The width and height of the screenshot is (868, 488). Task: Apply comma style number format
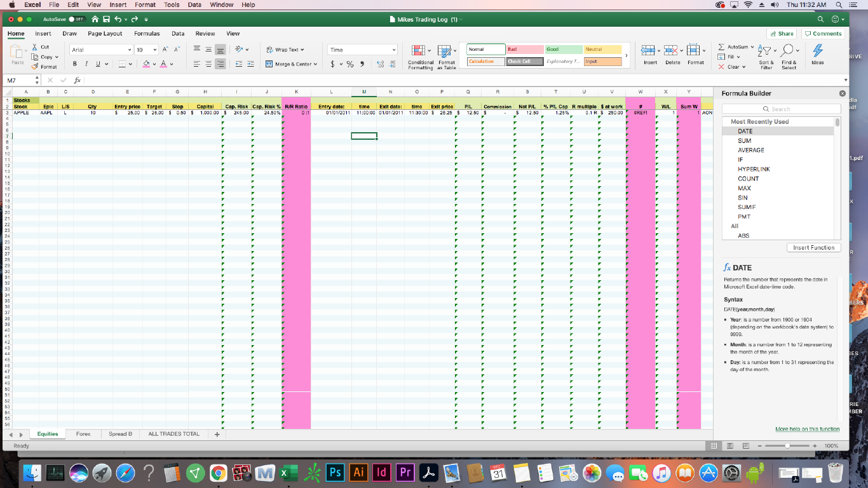(362, 64)
